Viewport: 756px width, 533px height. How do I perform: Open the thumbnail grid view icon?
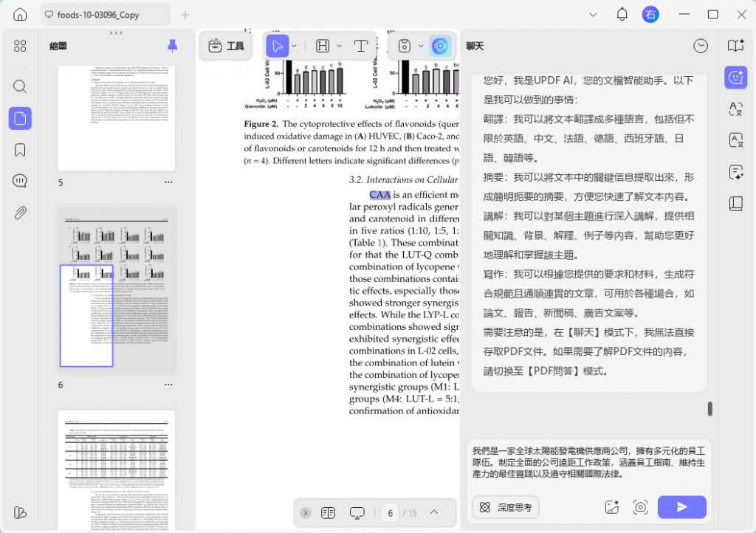point(20,46)
